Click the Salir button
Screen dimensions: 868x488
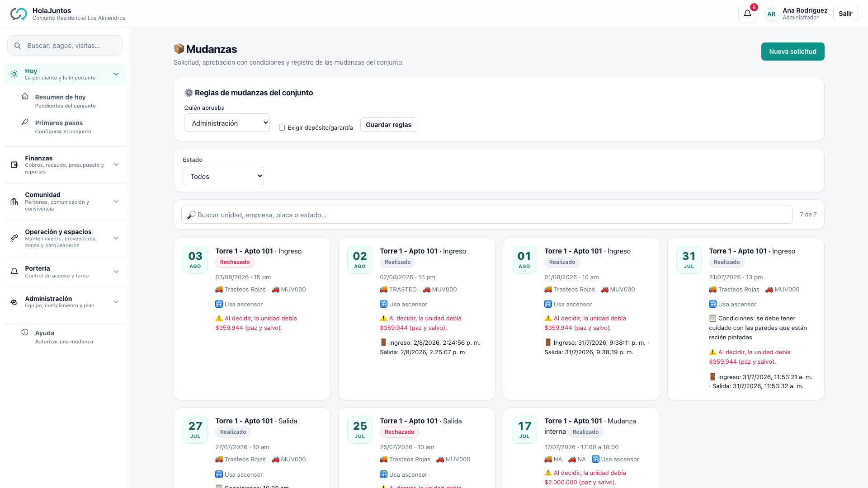point(845,14)
